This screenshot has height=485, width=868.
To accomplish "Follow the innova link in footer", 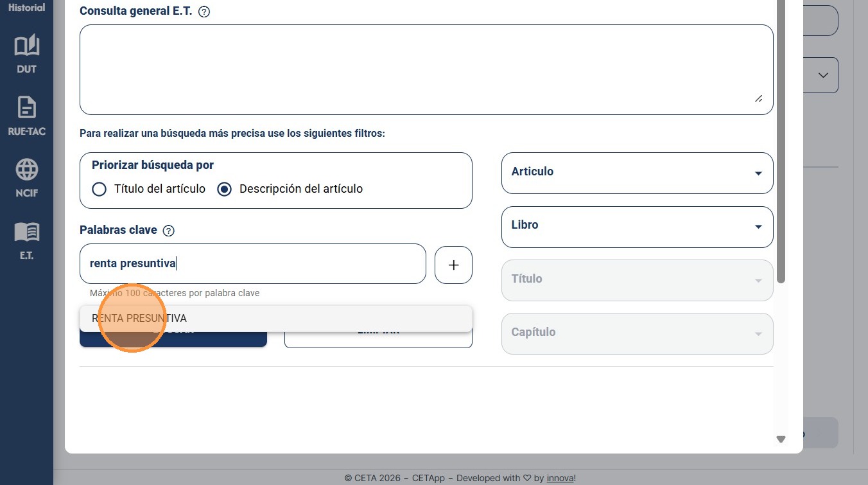I will (560, 478).
